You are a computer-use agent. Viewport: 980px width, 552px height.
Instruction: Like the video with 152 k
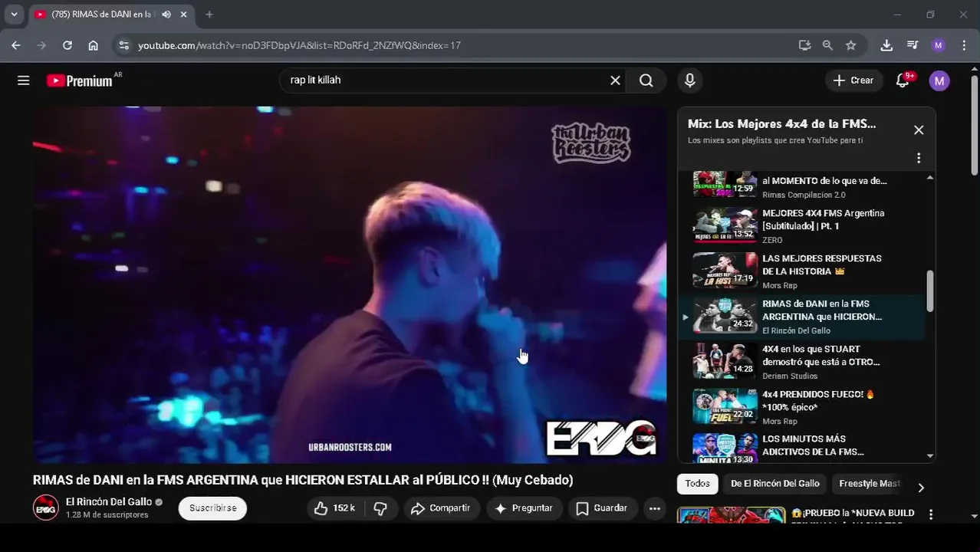pos(335,508)
